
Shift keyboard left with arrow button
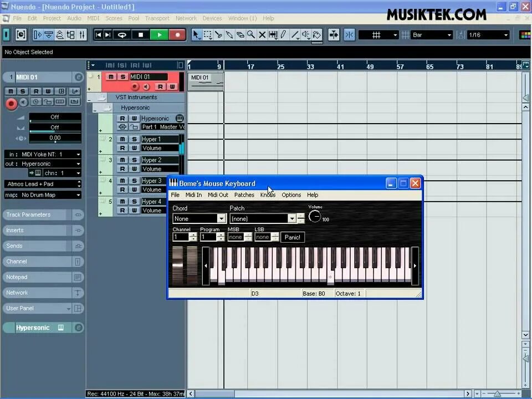click(x=206, y=265)
